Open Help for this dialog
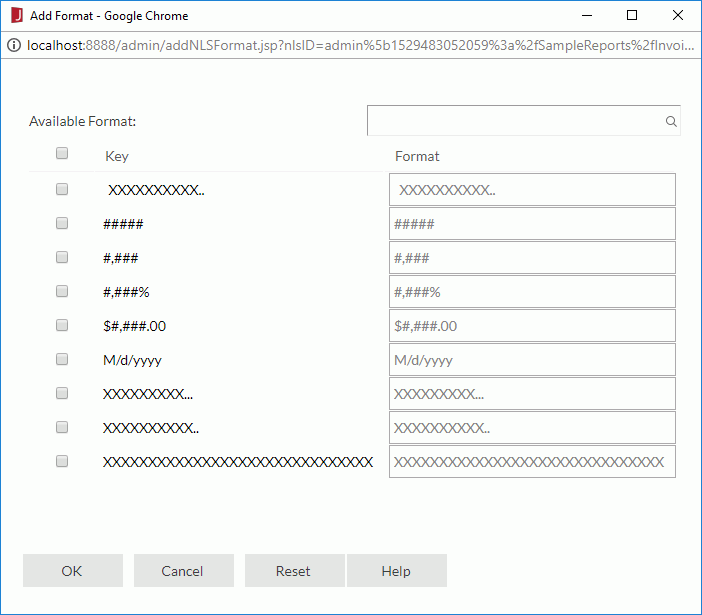702x615 pixels. coord(397,571)
